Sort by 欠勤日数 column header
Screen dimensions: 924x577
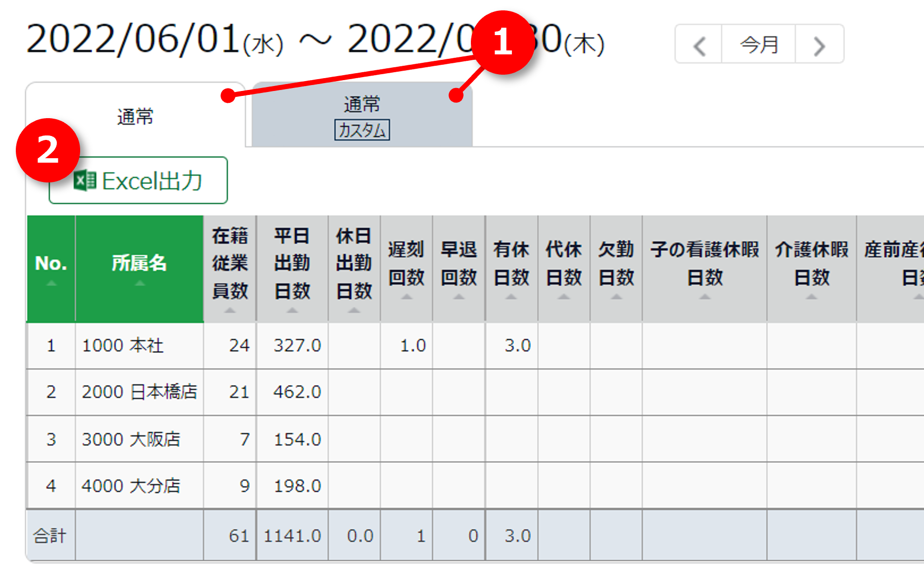pos(616,268)
